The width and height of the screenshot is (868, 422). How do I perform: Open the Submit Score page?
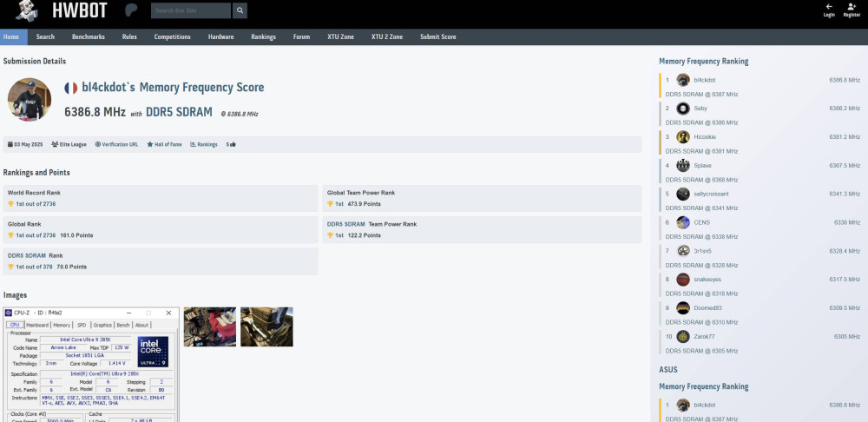[437, 37]
